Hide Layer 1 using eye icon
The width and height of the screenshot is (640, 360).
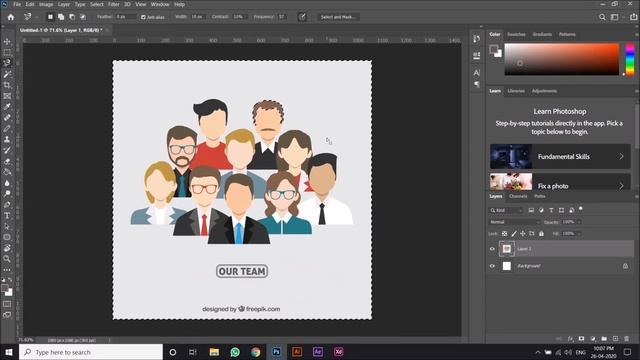click(x=492, y=249)
